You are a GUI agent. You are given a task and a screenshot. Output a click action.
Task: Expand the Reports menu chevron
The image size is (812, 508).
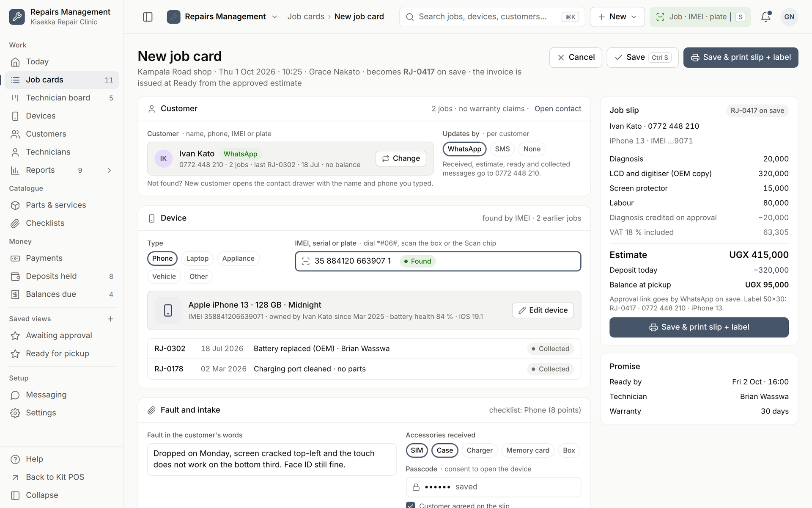(x=109, y=171)
